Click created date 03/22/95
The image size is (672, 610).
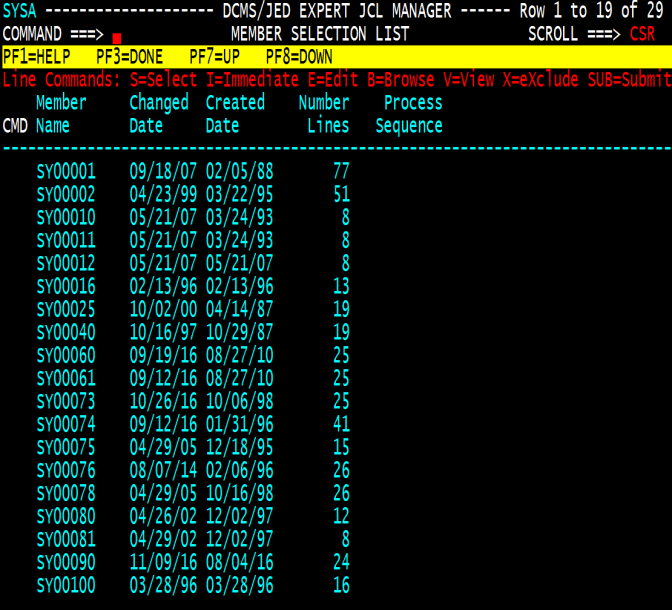240,195
